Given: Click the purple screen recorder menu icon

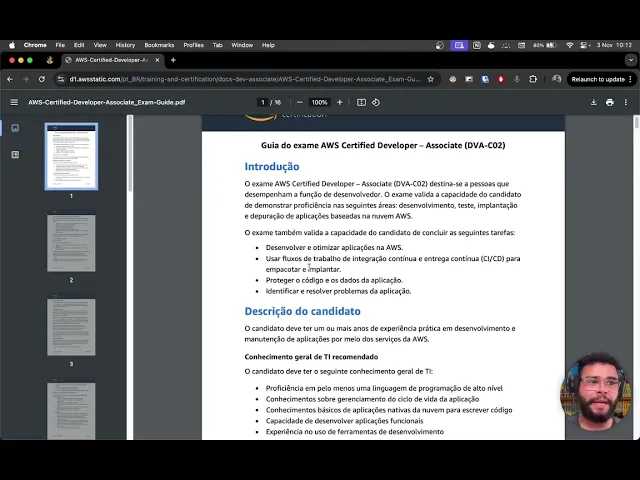Looking at the screenshot, I should coord(459,45).
